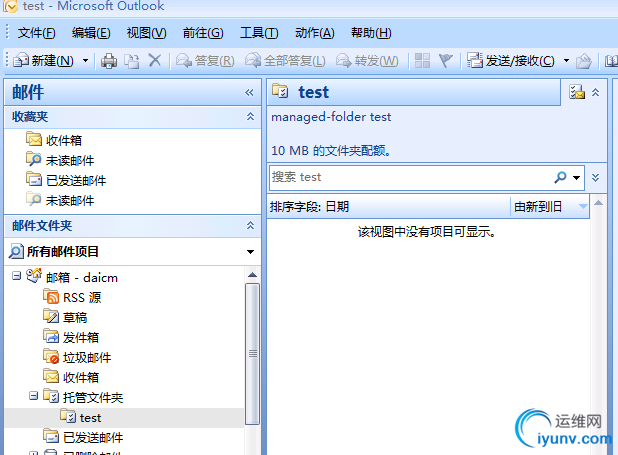Expand the Query Builder double chevron
Image resolution: width=618 pixels, height=455 pixels.
pyautogui.click(x=596, y=177)
